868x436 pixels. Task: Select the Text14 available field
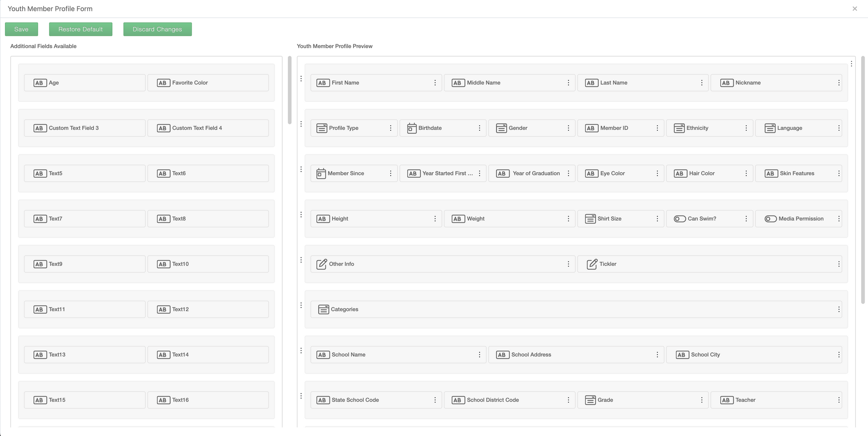(208, 355)
